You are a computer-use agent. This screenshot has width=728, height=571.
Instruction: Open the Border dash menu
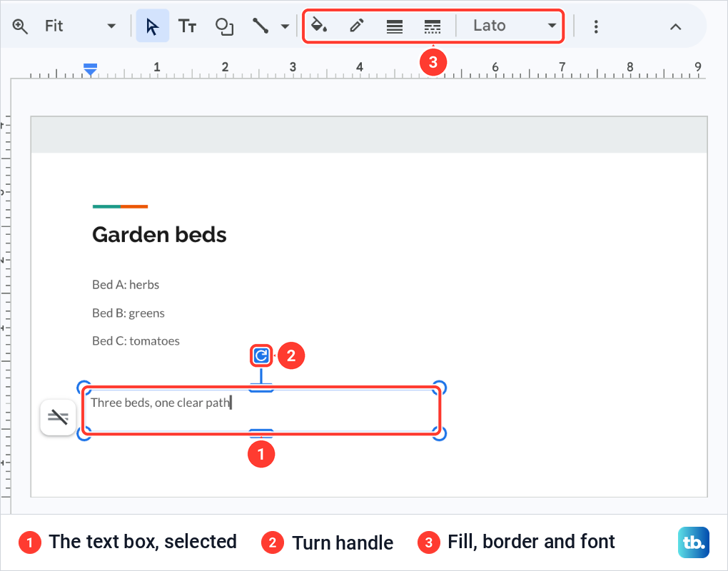coord(433,26)
